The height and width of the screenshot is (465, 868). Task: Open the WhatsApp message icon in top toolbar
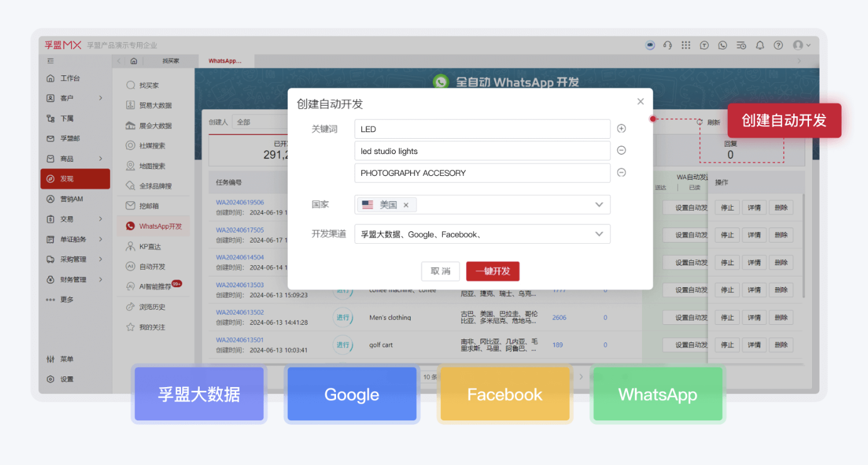[722, 45]
